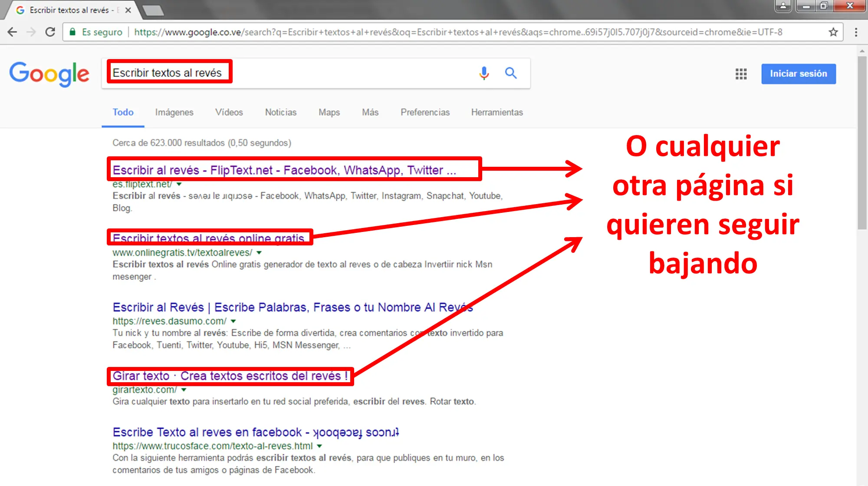Open a new browser tab
This screenshot has height=486, width=868.
pyautogui.click(x=153, y=10)
